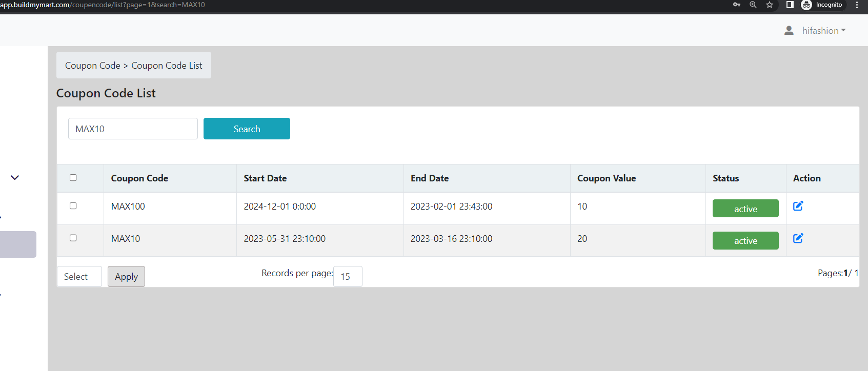Tick the select-all checkbox in table header

point(73,178)
